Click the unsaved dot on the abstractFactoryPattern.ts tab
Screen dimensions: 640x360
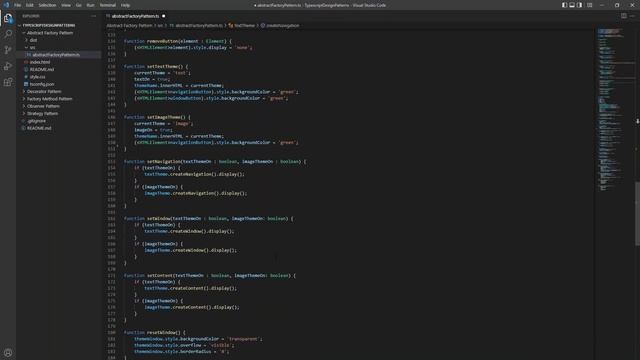pos(164,16)
